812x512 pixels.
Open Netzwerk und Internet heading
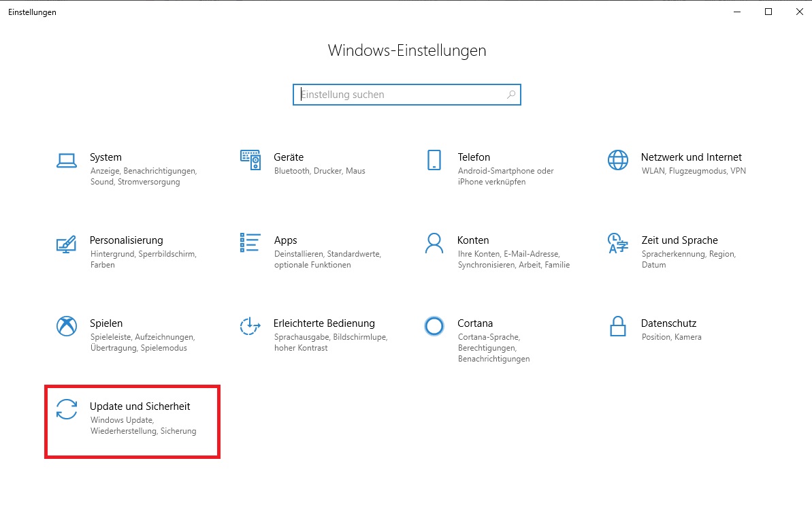692,157
